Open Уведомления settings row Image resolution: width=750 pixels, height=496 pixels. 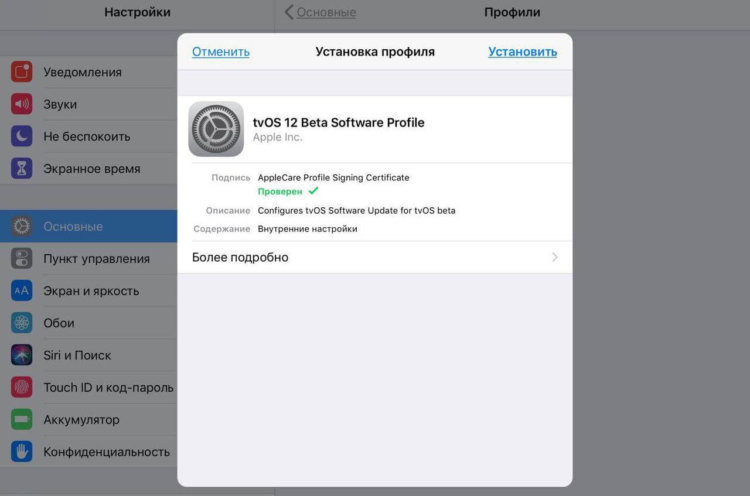coord(88,72)
